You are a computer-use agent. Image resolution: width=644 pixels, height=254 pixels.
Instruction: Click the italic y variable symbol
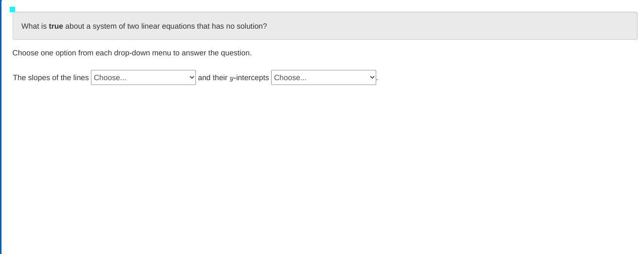[232, 78]
